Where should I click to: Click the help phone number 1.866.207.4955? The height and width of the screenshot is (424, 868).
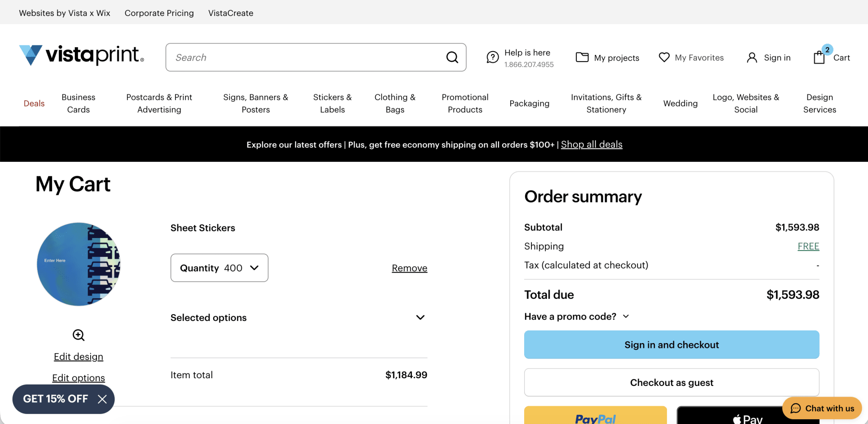pyautogui.click(x=529, y=65)
